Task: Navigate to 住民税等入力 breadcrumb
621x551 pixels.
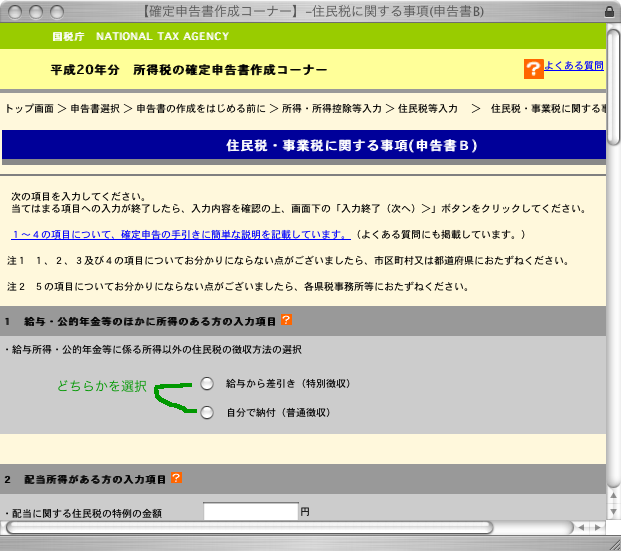Action: 427,107
